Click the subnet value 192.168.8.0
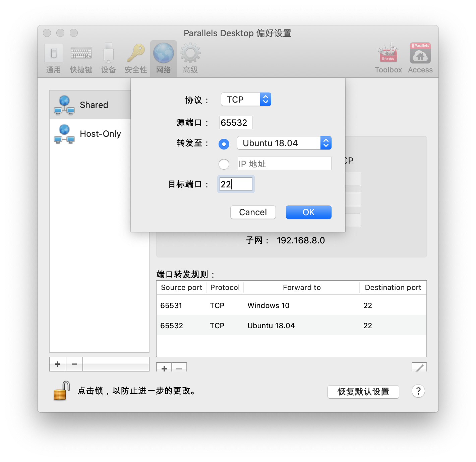This screenshot has width=476, height=462. (x=301, y=240)
